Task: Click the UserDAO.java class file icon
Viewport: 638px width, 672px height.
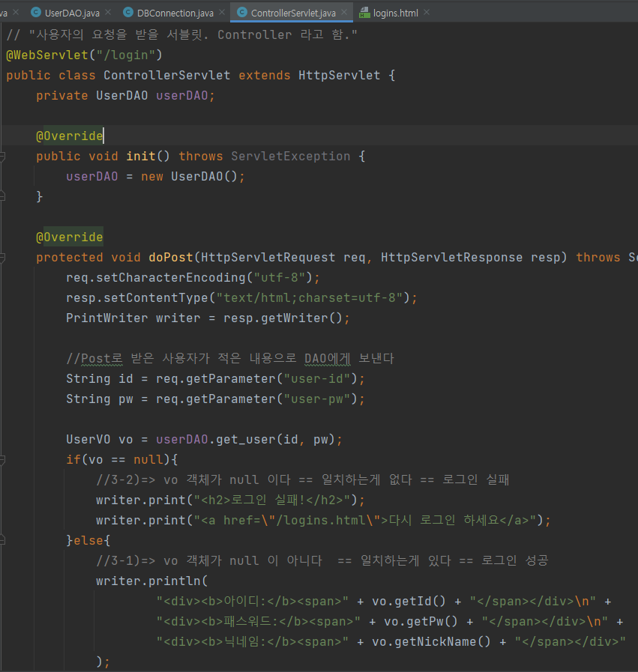Action: click(x=36, y=13)
